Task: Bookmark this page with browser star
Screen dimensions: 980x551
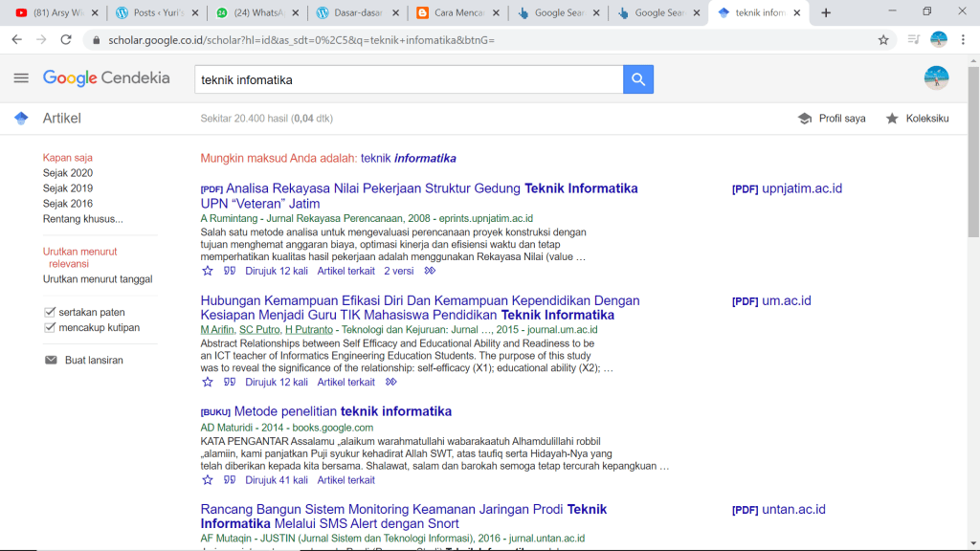Action: point(883,40)
